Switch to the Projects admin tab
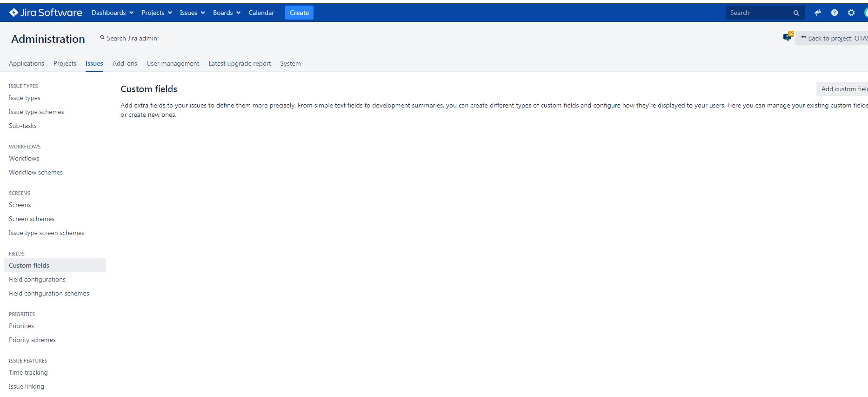Screen dimensions: 868x397 (x=65, y=63)
